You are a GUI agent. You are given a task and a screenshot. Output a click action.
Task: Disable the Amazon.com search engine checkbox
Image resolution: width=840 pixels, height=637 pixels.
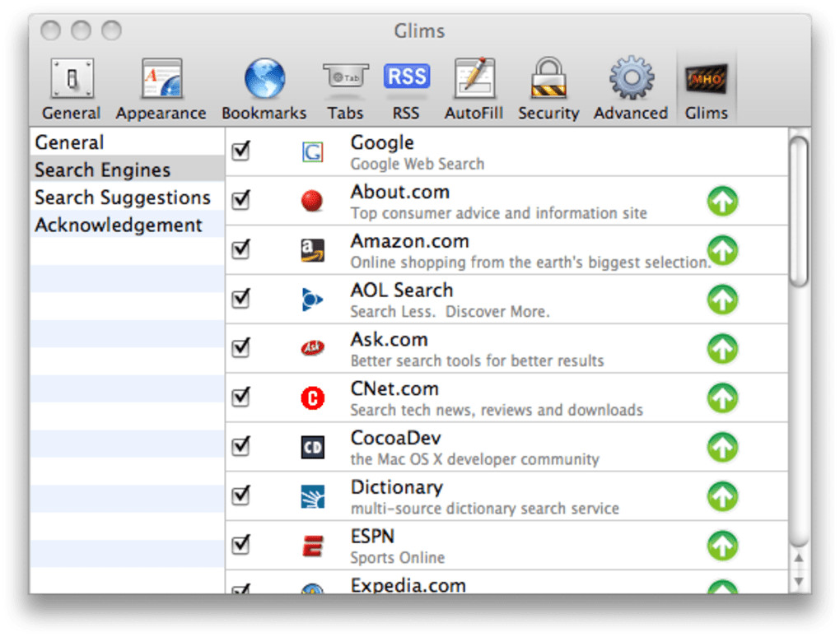241,249
